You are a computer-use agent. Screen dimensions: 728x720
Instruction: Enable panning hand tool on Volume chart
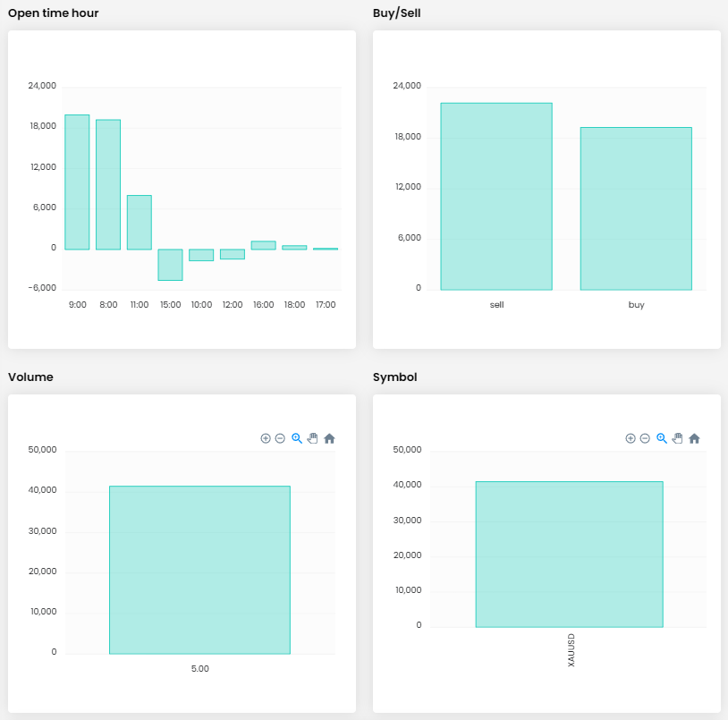pos(312,438)
